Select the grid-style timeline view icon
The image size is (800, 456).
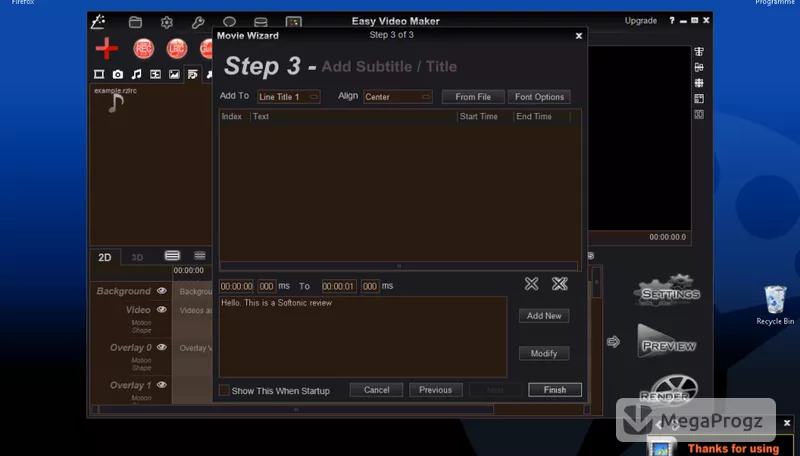click(x=199, y=256)
